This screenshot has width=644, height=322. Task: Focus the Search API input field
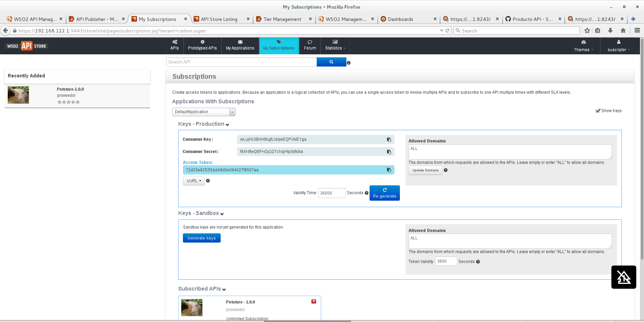point(241,62)
